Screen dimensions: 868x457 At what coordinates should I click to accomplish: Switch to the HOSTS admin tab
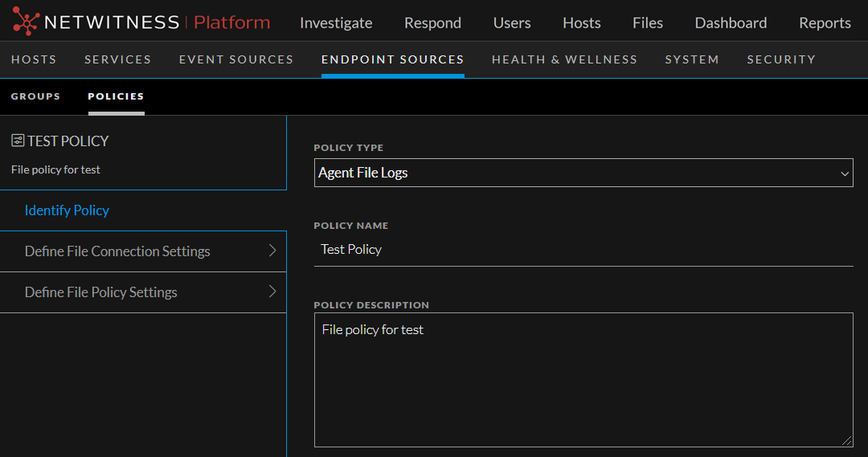click(x=34, y=59)
